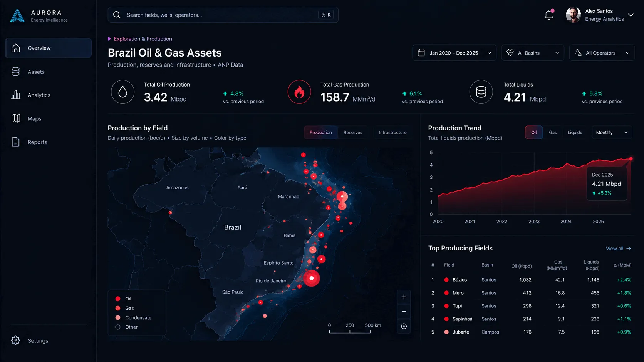Screen dimensions: 644x362
Task: Open the All Operators dropdown
Action: coord(602,53)
